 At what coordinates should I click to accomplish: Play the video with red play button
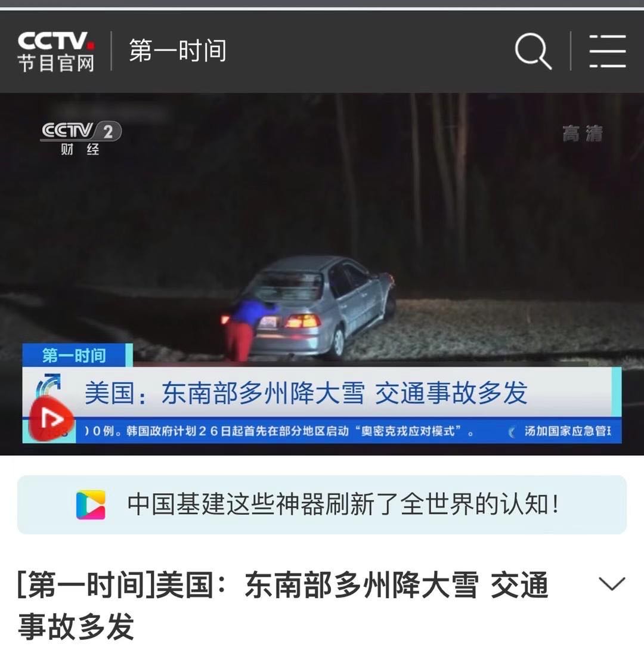(51, 418)
